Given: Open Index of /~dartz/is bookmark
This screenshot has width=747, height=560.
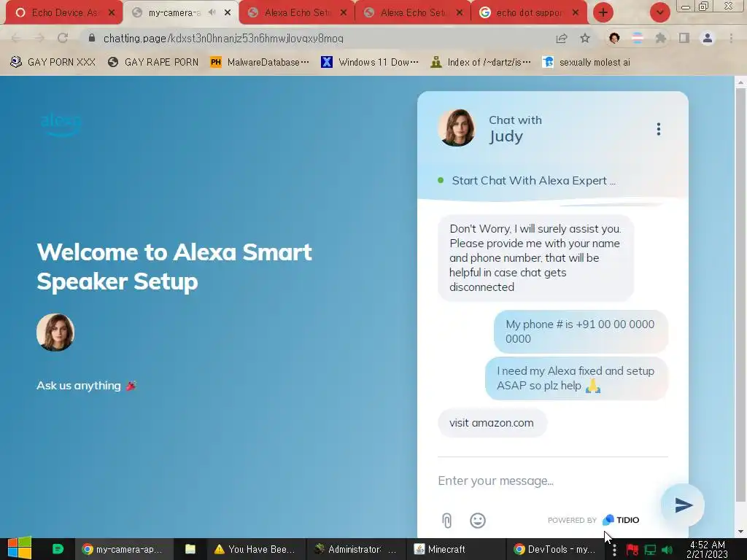Looking at the screenshot, I should click(x=480, y=62).
